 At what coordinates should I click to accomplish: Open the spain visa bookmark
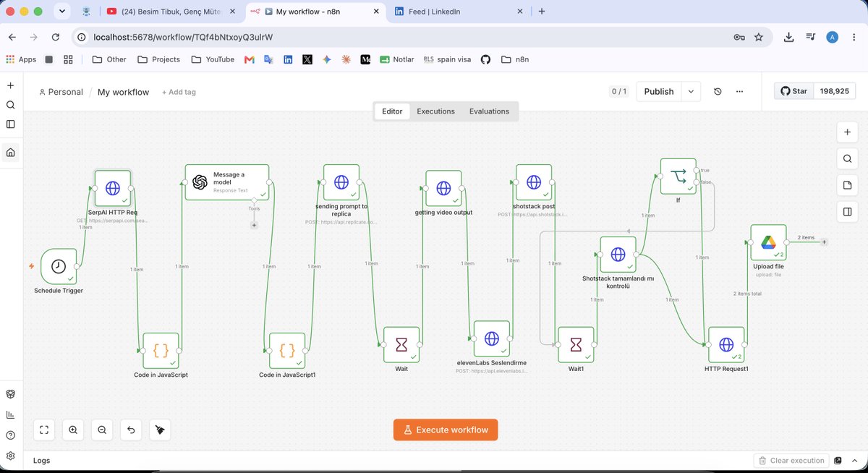pyautogui.click(x=447, y=59)
